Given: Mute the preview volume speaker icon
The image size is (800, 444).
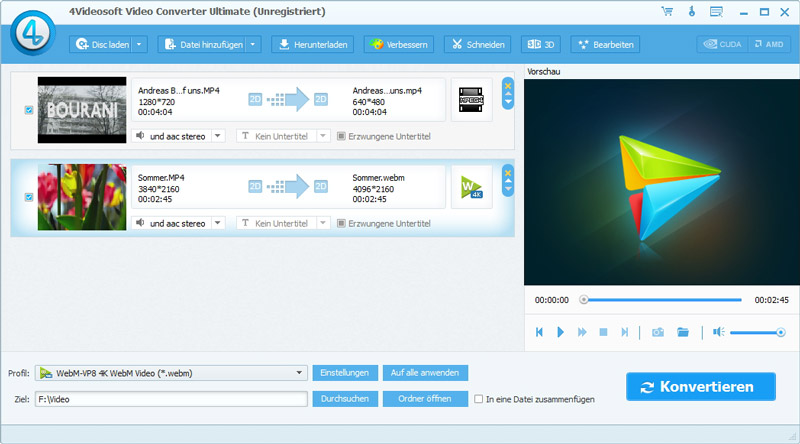Looking at the screenshot, I should 719,332.
